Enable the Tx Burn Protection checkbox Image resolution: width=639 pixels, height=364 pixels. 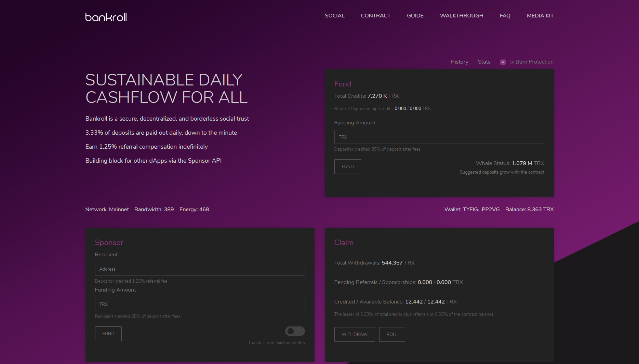(503, 62)
